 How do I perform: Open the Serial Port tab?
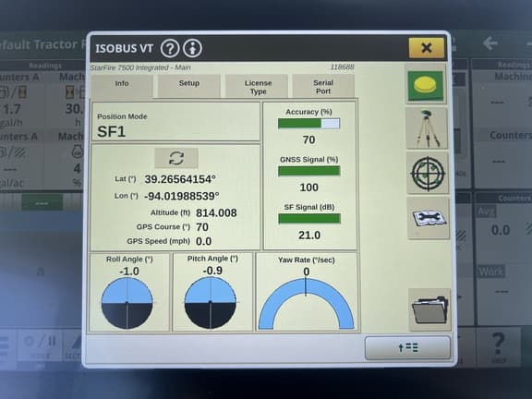tap(323, 86)
